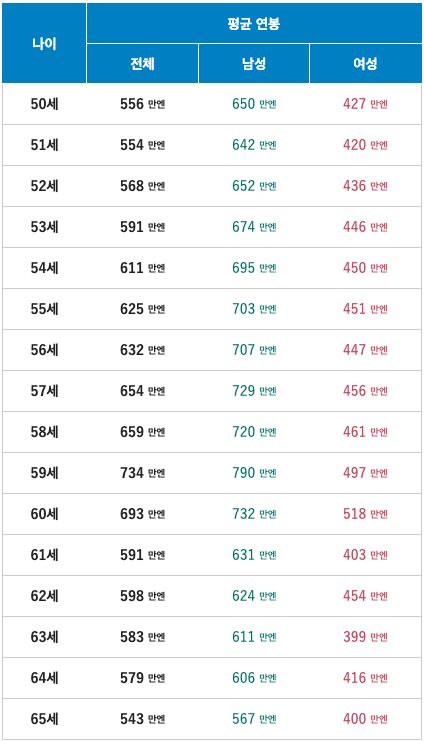Viewport: 424px width, 742px height.
Task: Select the 65세 row label
Action: (44, 719)
